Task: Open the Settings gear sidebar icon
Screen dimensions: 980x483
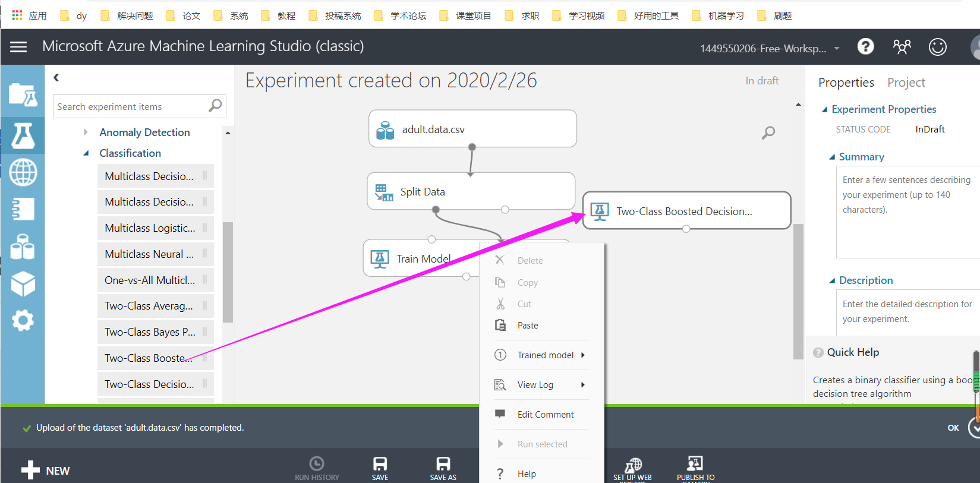Action: click(x=23, y=321)
